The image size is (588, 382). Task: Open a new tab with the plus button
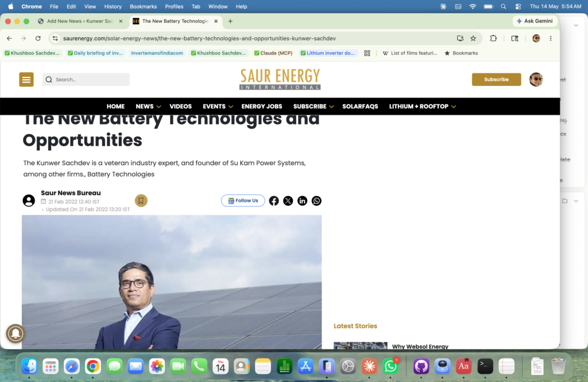pyautogui.click(x=230, y=21)
